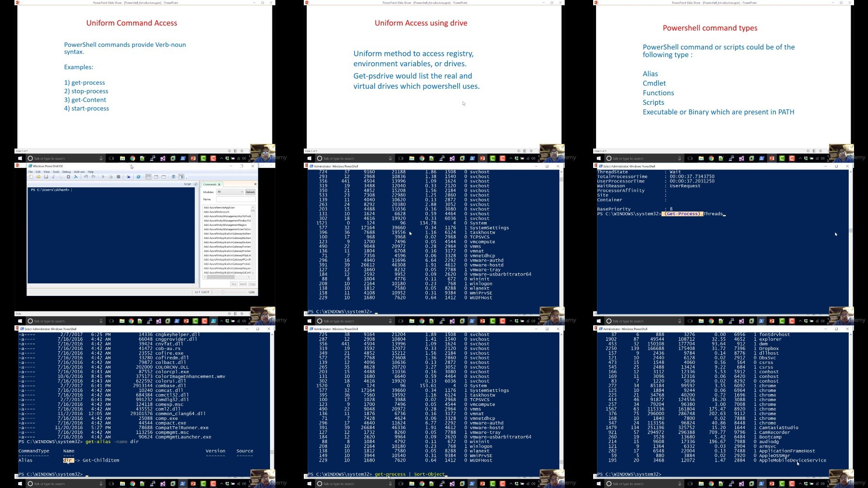Open PowerPoint taskbar icon below Uniform Command Access slide
This screenshot has height=488, width=868.
[193, 158]
